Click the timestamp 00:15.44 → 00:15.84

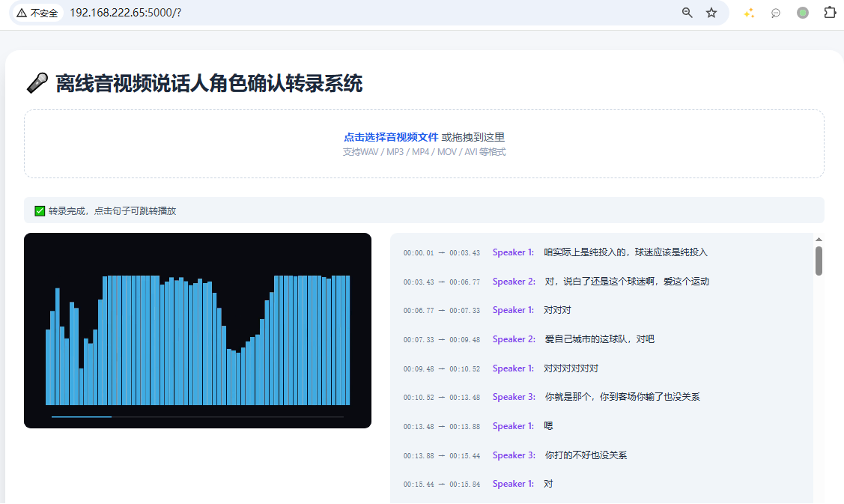point(441,484)
